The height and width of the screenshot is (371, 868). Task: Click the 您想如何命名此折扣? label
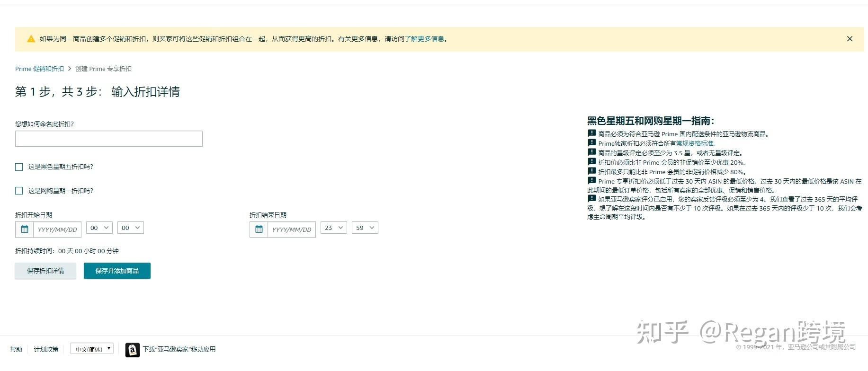click(x=45, y=124)
